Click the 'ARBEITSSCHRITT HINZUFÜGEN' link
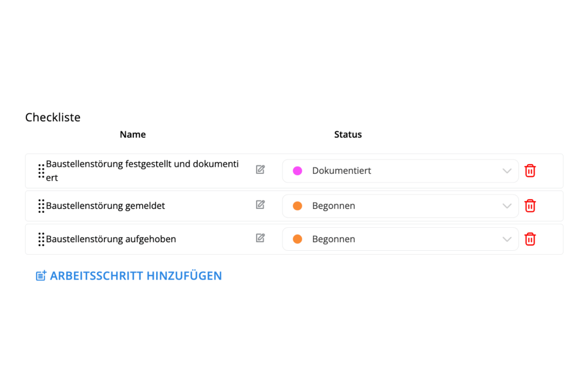The width and height of the screenshot is (588, 392). [136, 275]
